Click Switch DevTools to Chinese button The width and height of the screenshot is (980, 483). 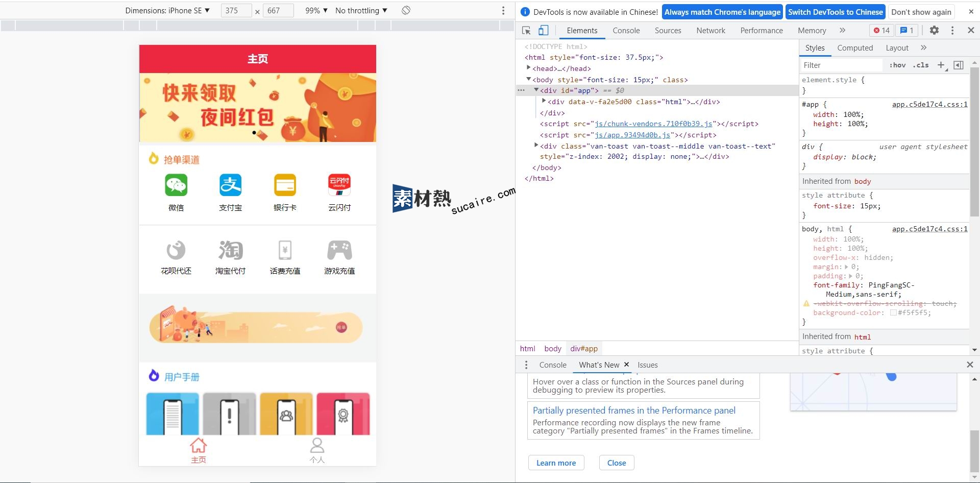(835, 12)
